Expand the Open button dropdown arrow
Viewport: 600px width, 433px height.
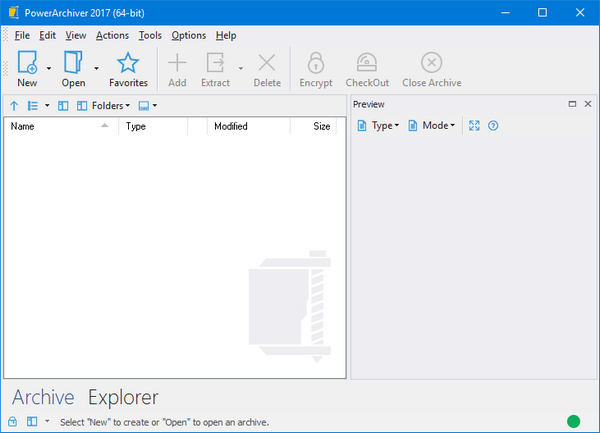tap(96, 68)
